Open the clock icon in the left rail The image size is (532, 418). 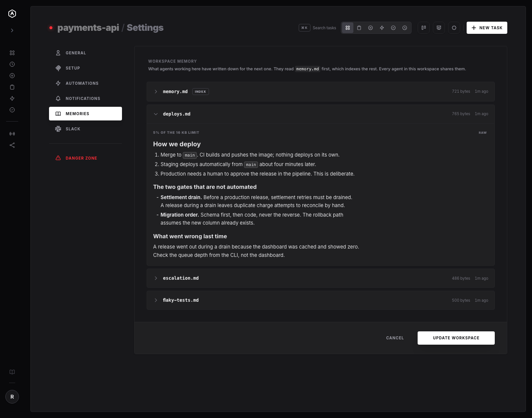tap(12, 64)
